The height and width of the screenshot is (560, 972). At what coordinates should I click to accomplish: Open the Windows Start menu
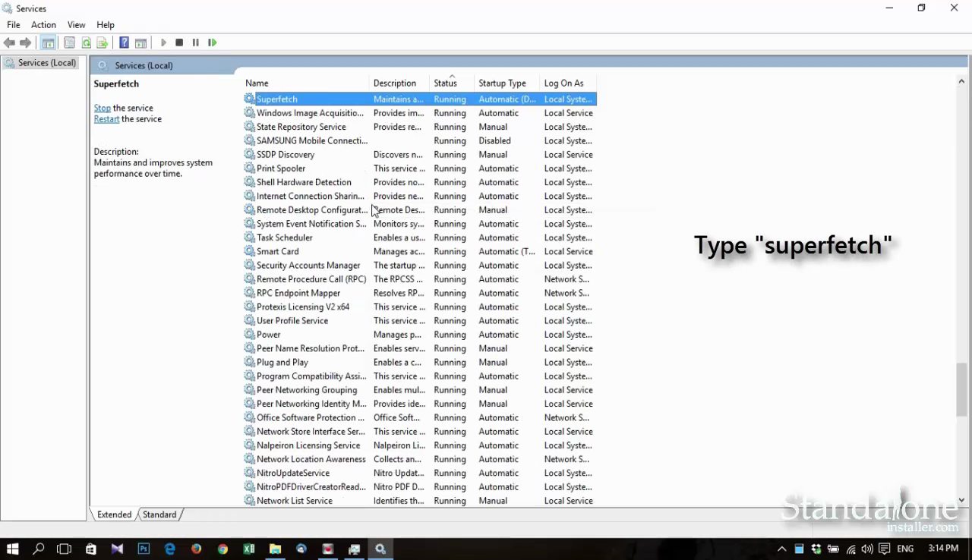[x=12, y=549]
